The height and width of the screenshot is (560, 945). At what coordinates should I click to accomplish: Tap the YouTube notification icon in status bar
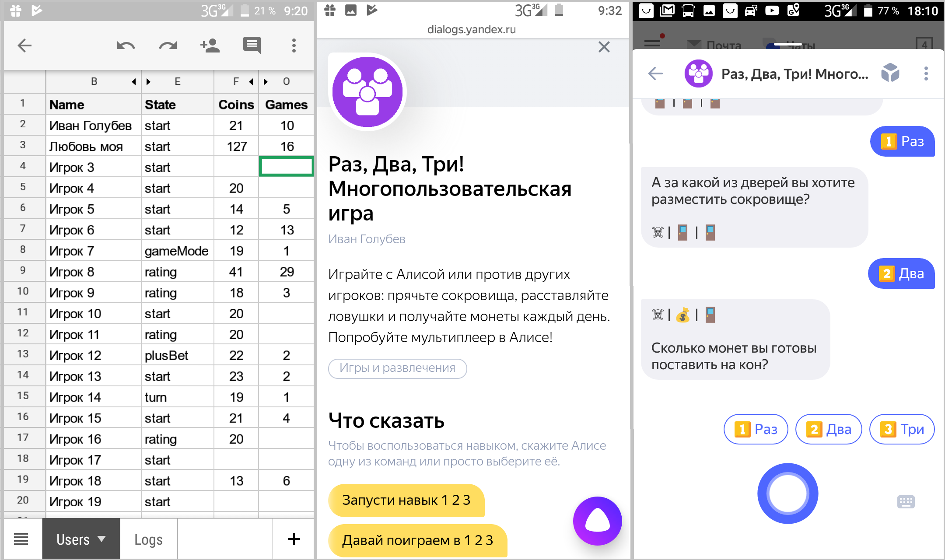click(x=772, y=10)
